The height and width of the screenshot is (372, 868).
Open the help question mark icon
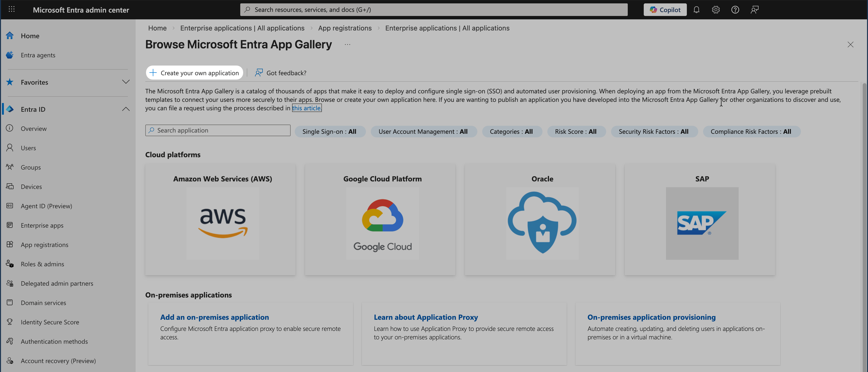pos(735,10)
